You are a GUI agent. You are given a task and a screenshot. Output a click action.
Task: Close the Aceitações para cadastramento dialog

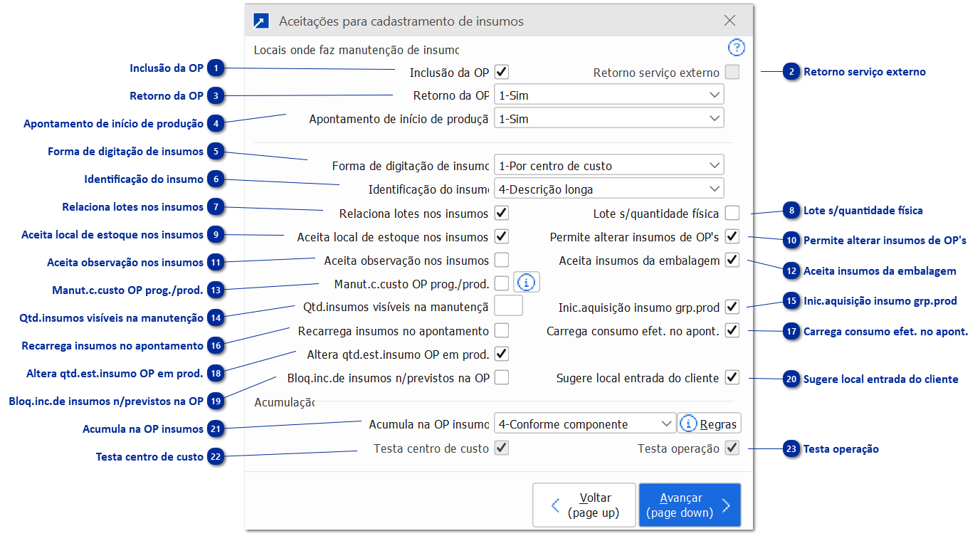point(729,21)
